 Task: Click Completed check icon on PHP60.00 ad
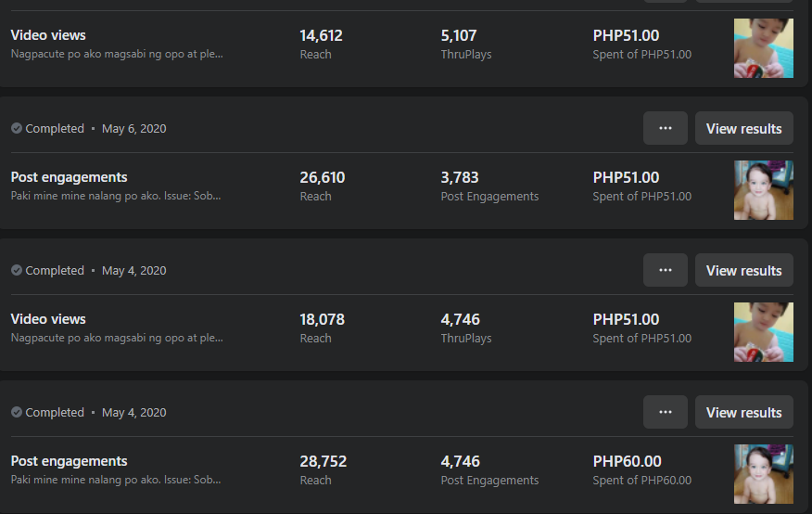17,413
